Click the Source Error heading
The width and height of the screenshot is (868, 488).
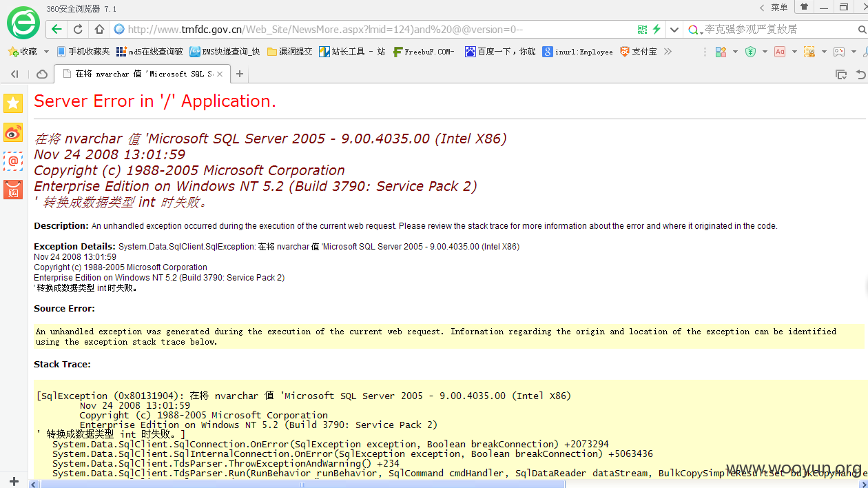coord(65,309)
